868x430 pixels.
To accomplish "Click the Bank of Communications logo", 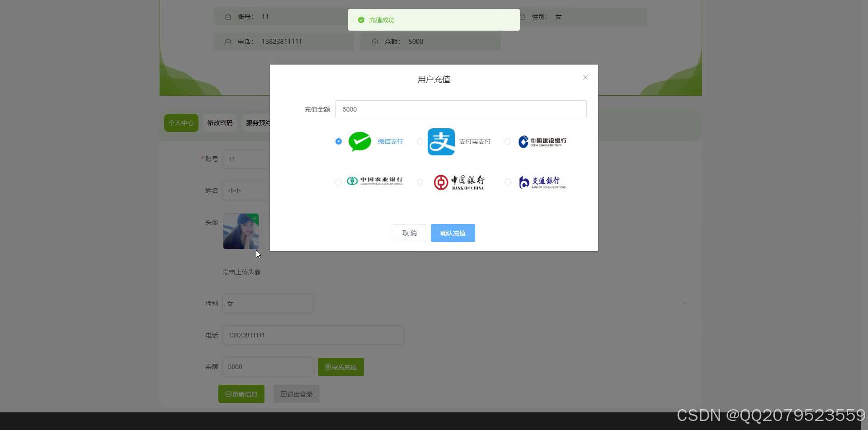I will click(542, 182).
